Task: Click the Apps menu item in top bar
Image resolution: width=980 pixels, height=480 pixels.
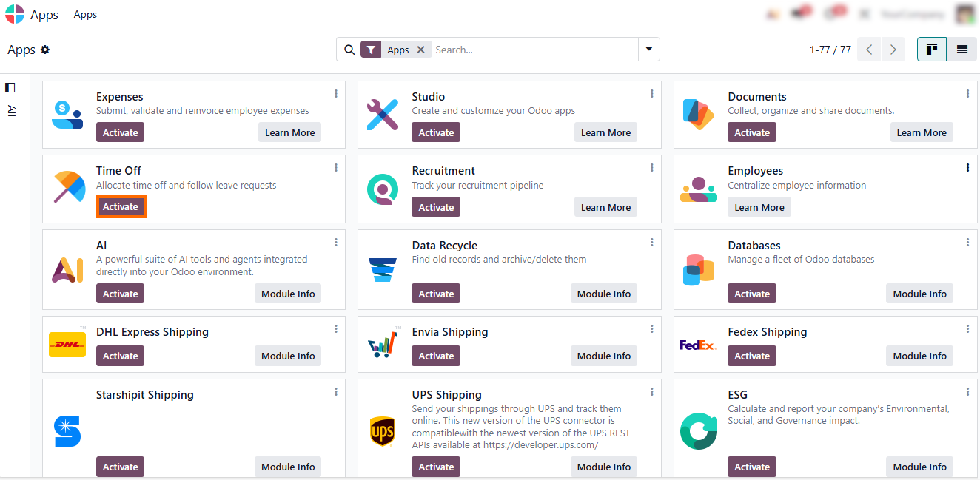Action: (85, 14)
